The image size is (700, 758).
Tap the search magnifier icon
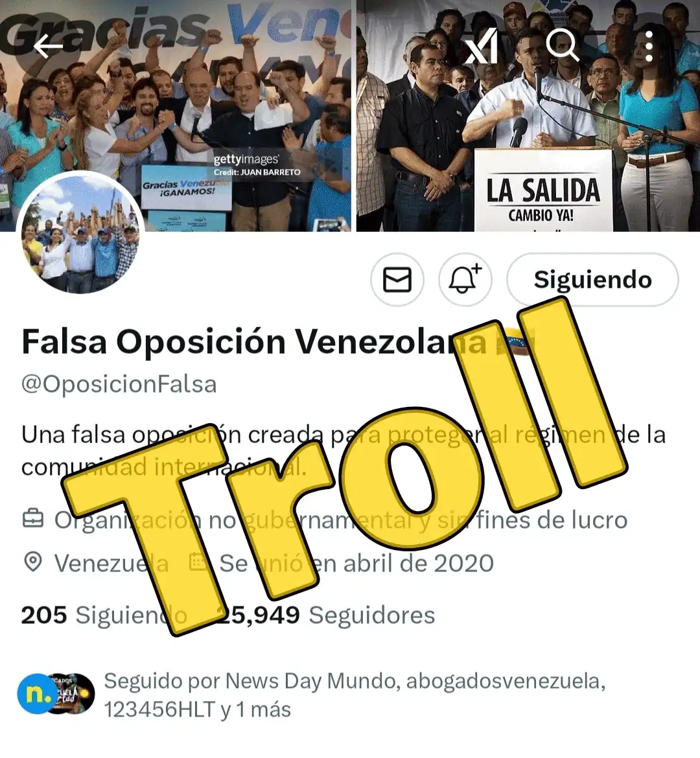point(563,45)
